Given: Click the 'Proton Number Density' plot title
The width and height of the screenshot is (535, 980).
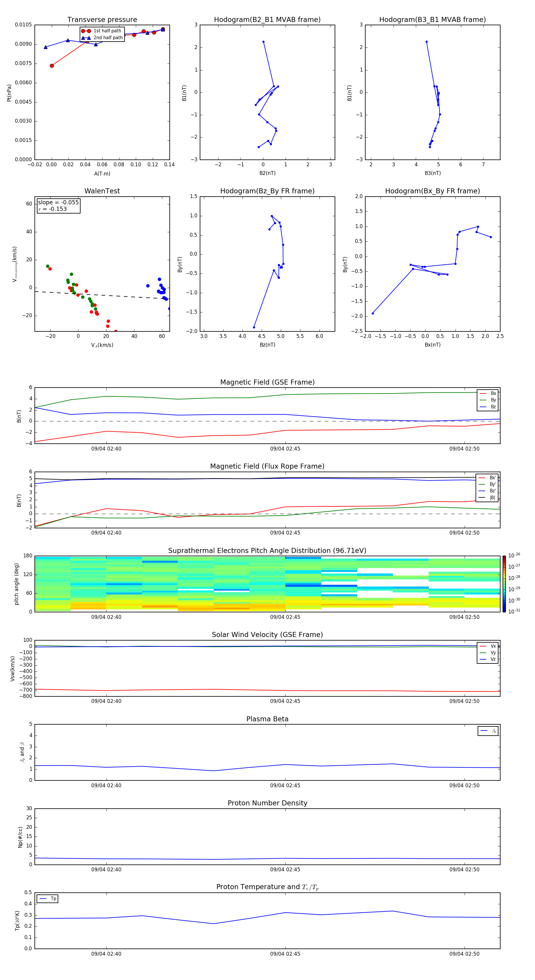Looking at the screenshot, I should pos(267,803).
